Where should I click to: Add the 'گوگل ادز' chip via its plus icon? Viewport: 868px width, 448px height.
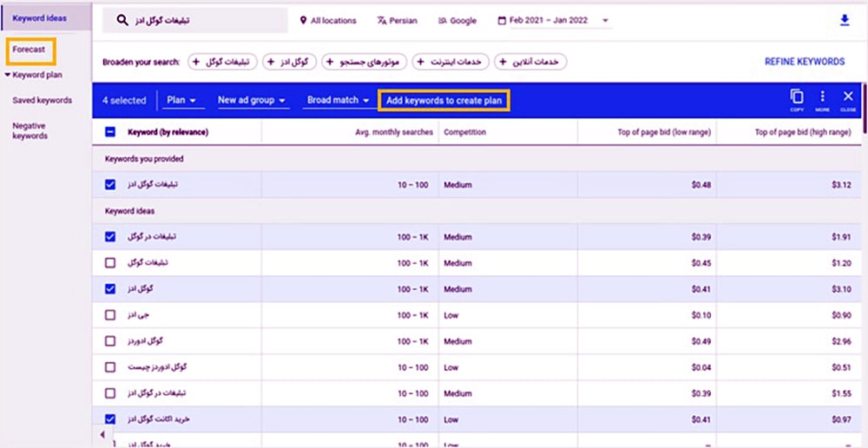(x=271, y=62)
